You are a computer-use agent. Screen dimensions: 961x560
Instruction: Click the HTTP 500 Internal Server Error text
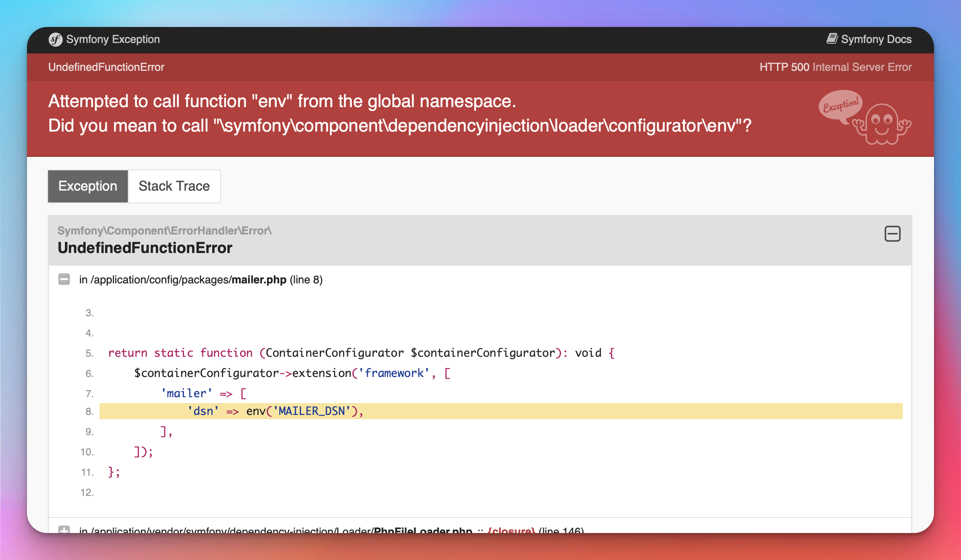coord(836,67)
